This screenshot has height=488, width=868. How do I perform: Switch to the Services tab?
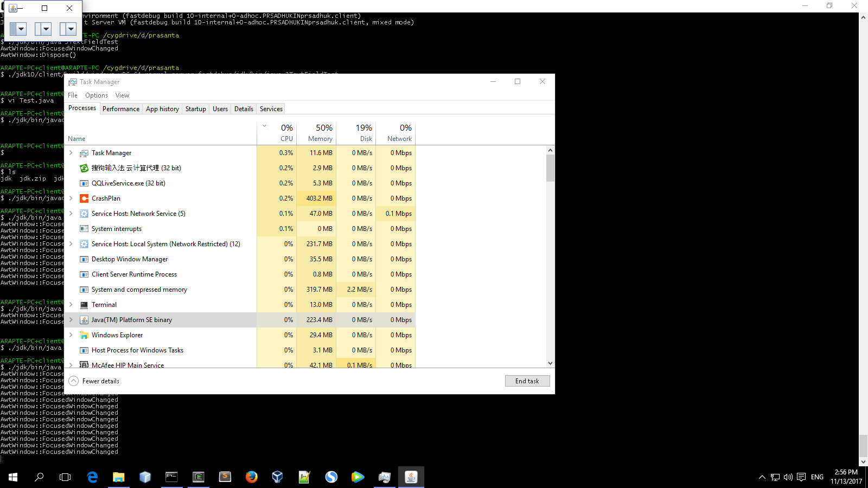(x=271, y=109)
